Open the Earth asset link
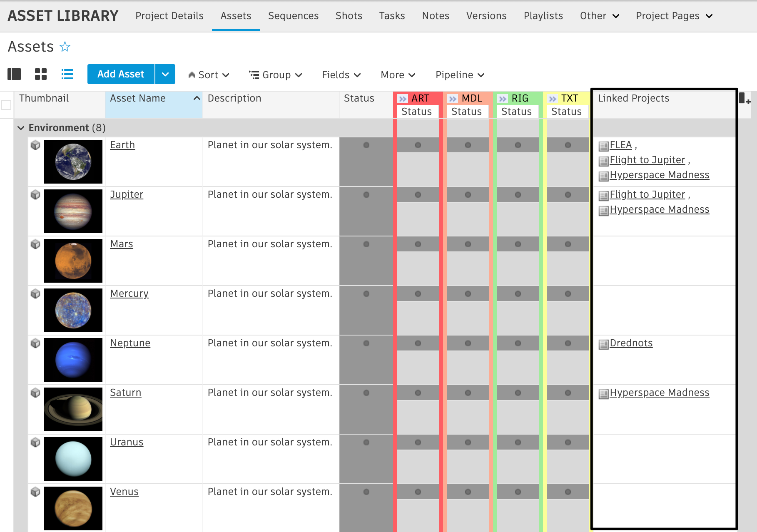The height and width of the screenshot is (532, 757). pos(122,145)
